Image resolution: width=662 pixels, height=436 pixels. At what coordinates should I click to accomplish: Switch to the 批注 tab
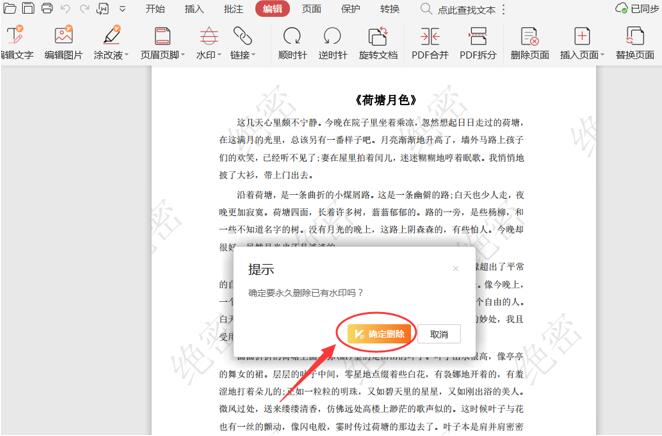233,9
